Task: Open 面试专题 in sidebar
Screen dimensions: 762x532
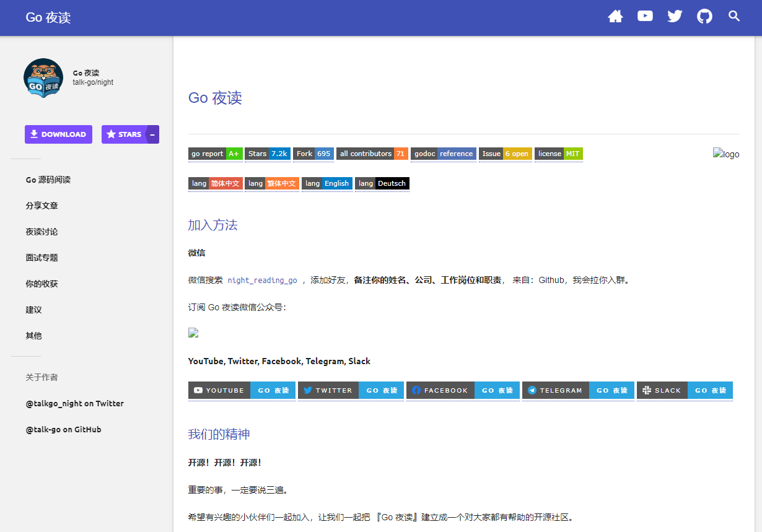Action: point(42,258)
